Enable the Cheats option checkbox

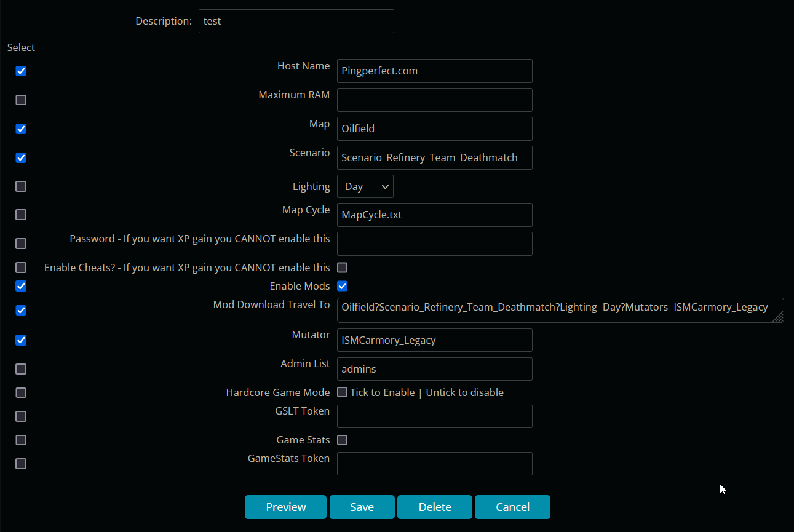343,268
